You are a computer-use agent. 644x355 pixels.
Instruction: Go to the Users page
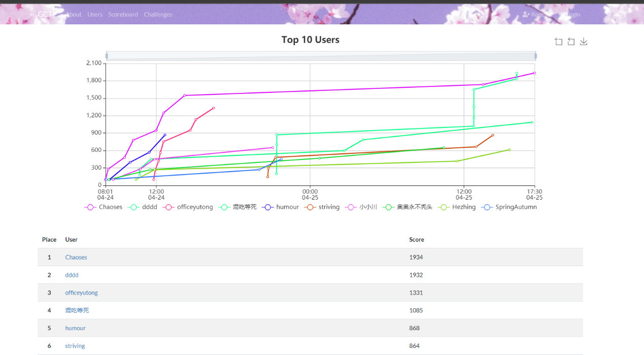(x=95, y=15)
